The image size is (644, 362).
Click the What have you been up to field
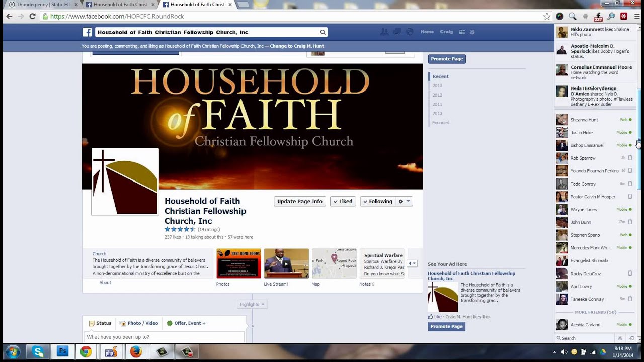pyautogui.click(x=164, y=337)
